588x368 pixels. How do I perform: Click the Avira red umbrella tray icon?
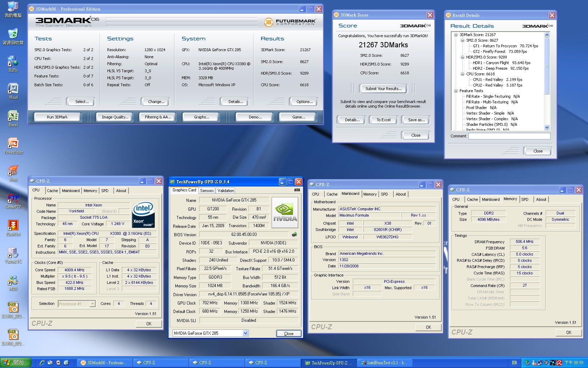559,363
